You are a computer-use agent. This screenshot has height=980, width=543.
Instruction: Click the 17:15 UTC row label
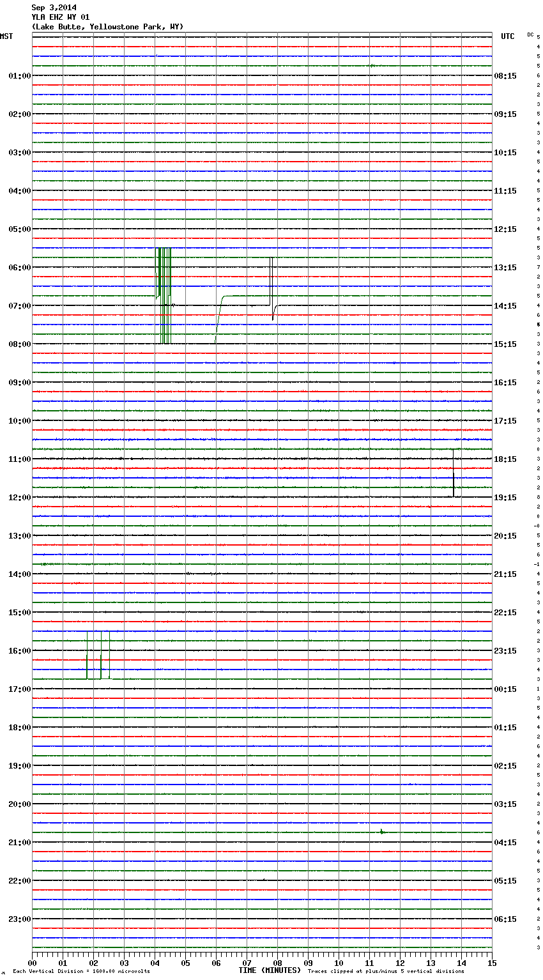505,421
